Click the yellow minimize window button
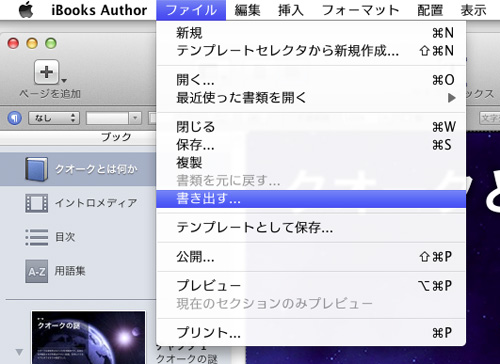This screenshot has width=500, height=364. [x=32, y=43]
